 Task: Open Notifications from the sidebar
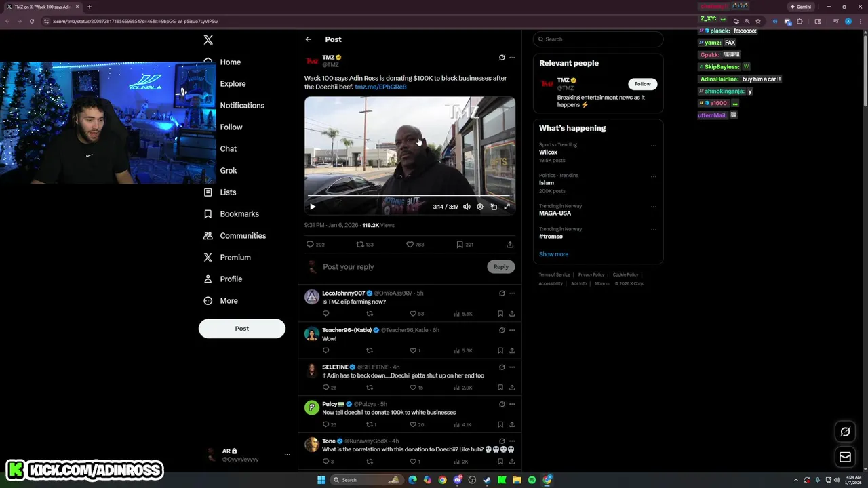coord(242,105)
